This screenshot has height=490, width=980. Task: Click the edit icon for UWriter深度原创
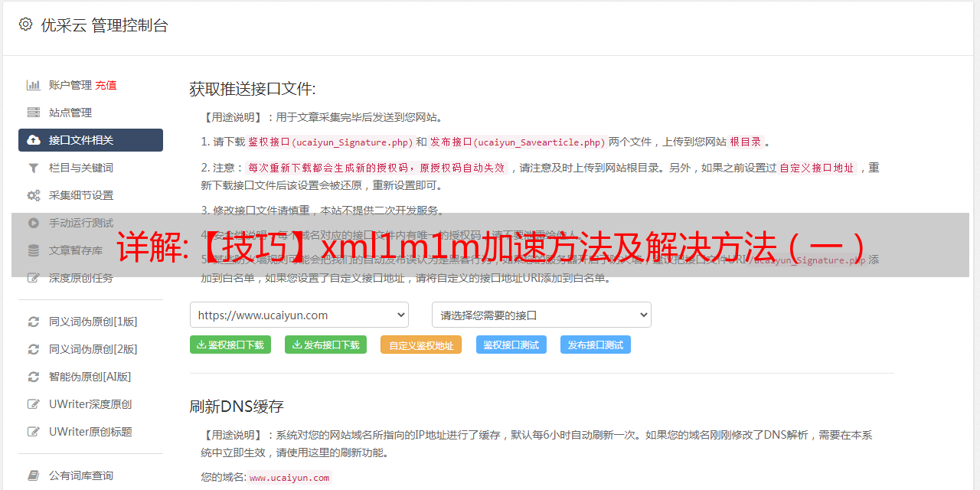(x=34, y=404)
